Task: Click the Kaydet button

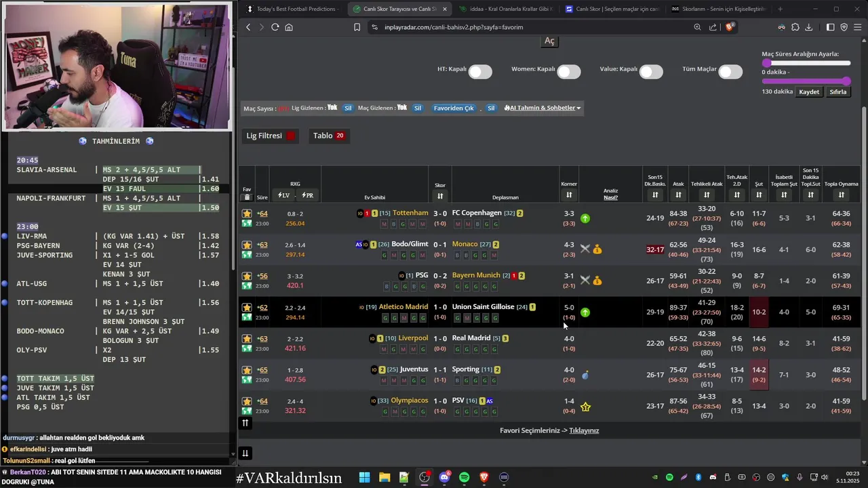Action: click(809, 91)
